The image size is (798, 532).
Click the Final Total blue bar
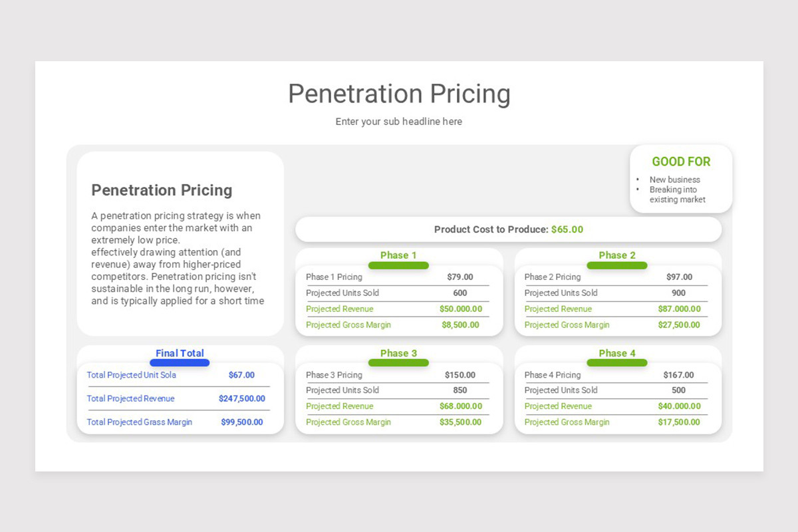[x=180, y=362]
